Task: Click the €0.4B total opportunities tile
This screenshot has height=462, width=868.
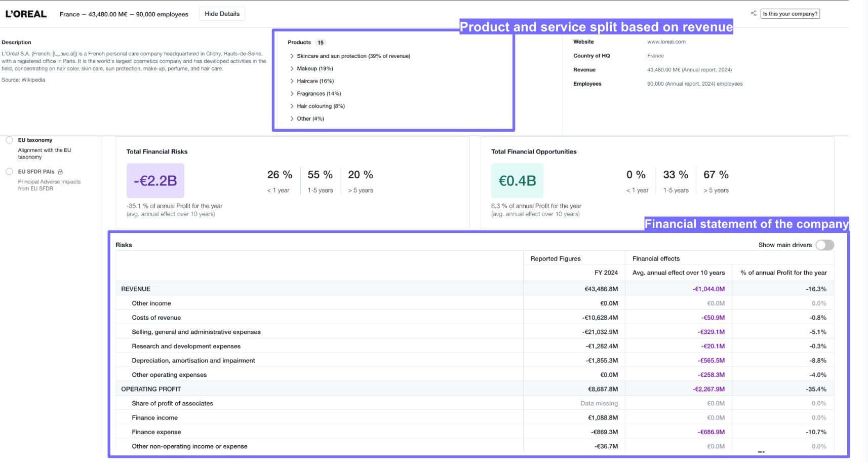Action: [x=517, y=181]
